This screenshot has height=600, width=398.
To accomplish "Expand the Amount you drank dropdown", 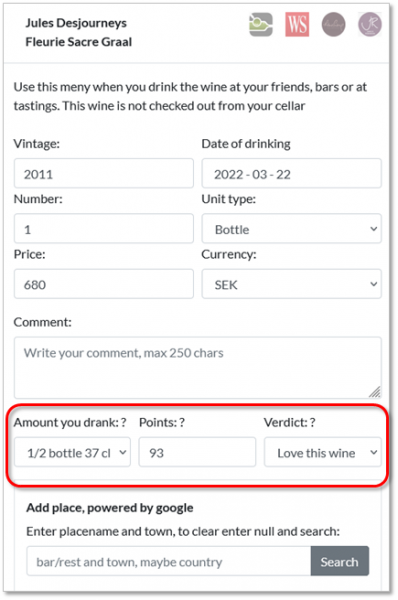I will click(x=72, y=453).
